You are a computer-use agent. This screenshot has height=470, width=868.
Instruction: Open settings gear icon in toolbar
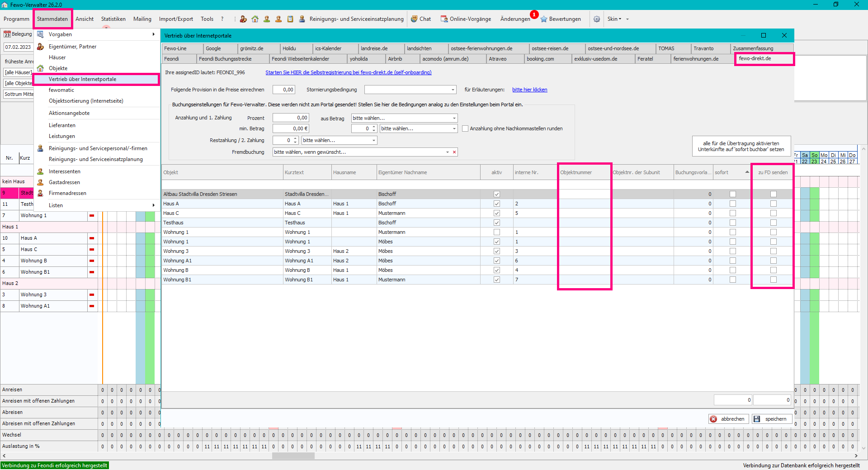597,19
